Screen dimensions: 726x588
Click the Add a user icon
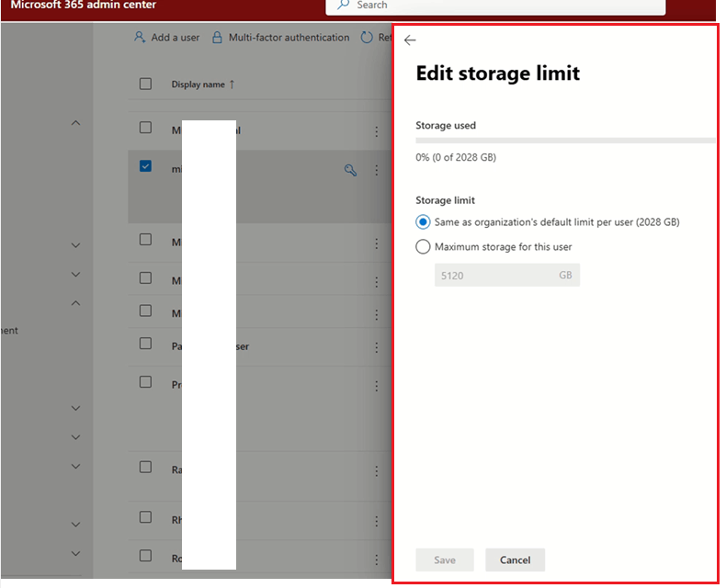point(140,37)
